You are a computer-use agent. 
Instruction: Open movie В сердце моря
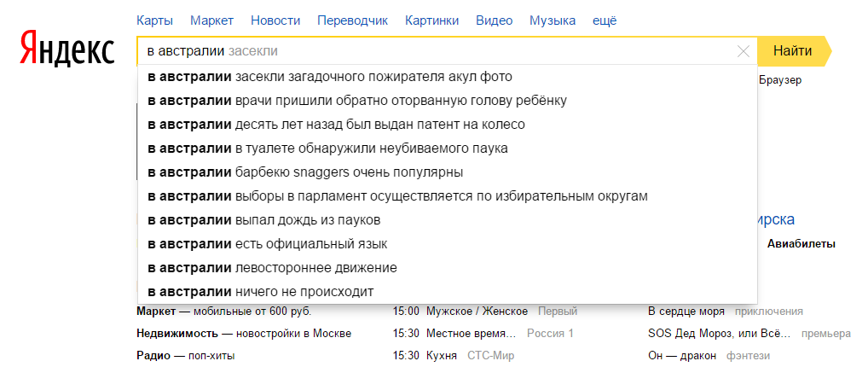[x=686, y=312]
